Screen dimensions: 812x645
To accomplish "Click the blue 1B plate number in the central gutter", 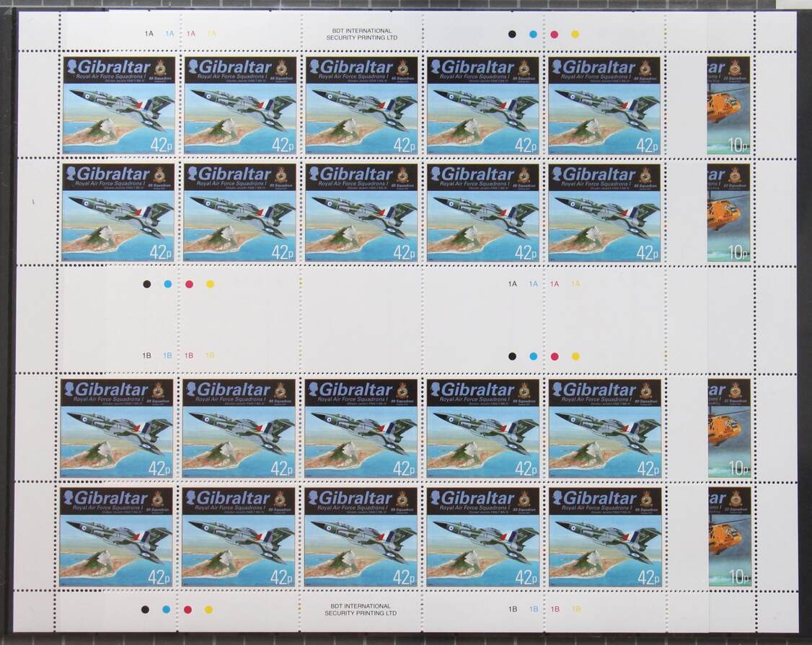I will 167,355.
